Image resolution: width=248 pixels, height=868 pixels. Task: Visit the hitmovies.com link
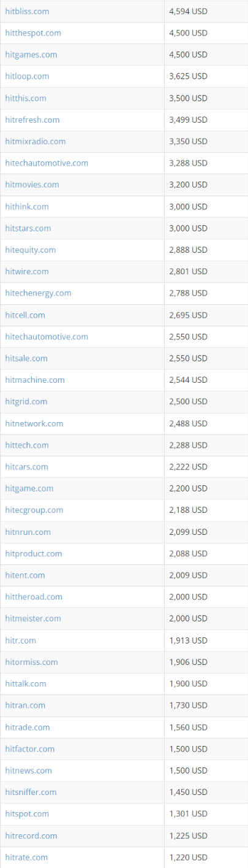[32, 185]
